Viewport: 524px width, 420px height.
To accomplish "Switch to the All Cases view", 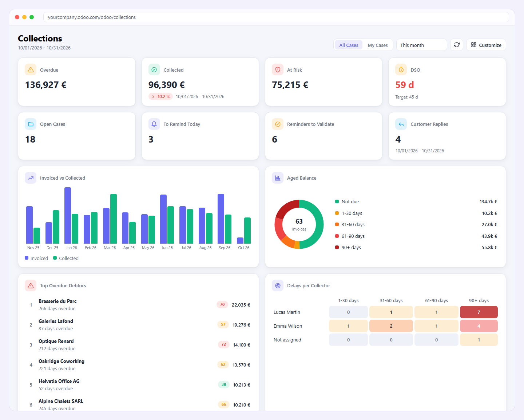I will click(x=349, y=45).
